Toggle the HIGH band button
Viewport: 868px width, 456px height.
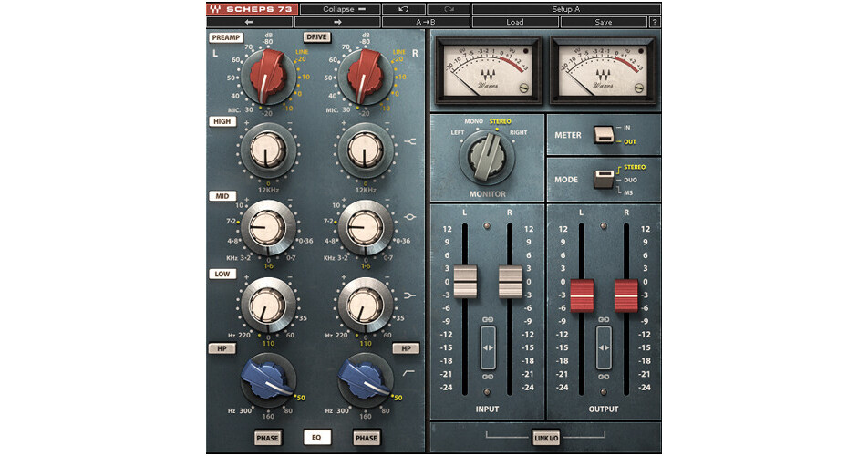point(222,121)
